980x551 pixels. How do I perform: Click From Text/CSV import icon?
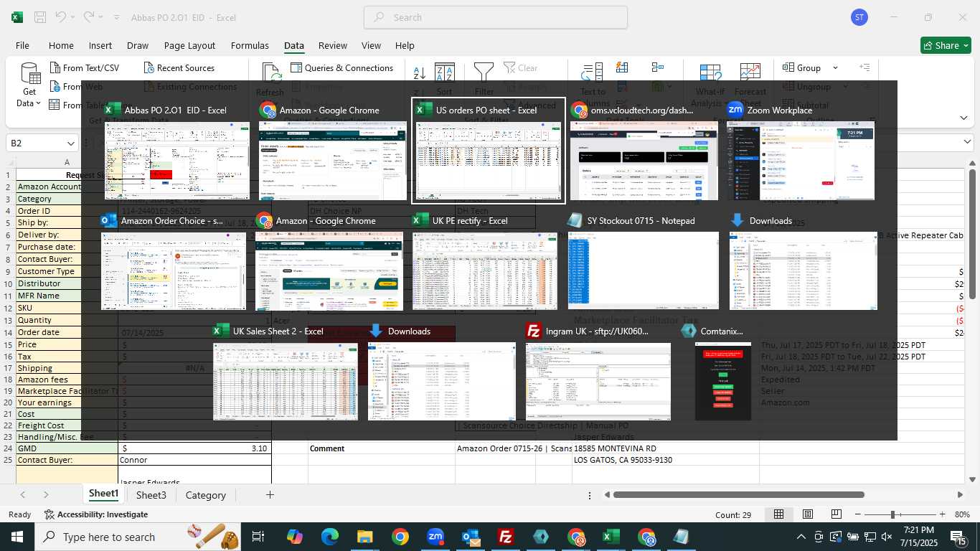[55, 68]
